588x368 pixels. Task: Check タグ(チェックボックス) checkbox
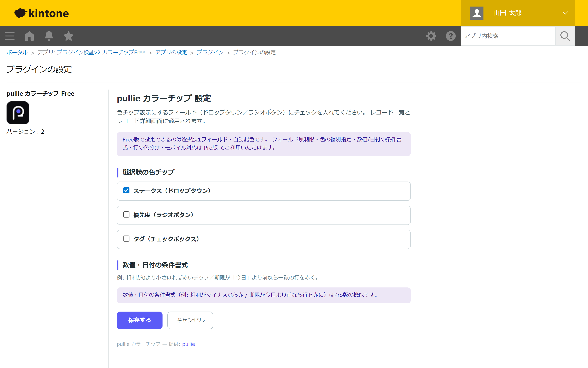pos(126,239)
